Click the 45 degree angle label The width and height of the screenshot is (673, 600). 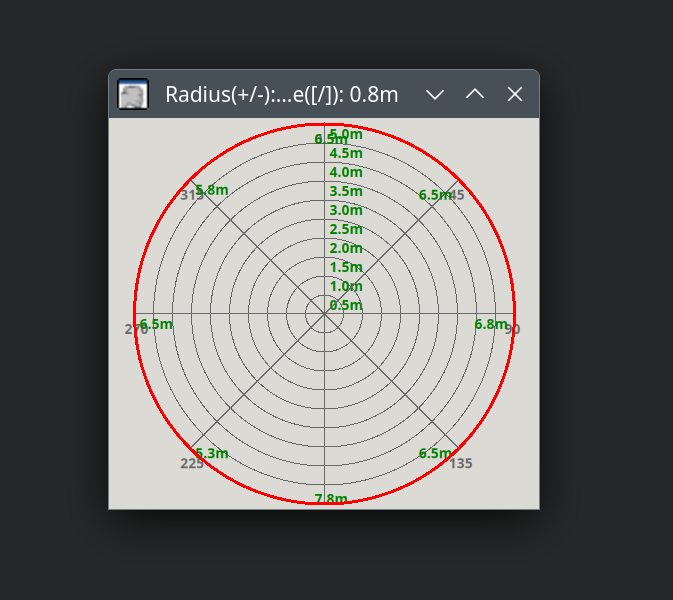[x=457, y=194]
